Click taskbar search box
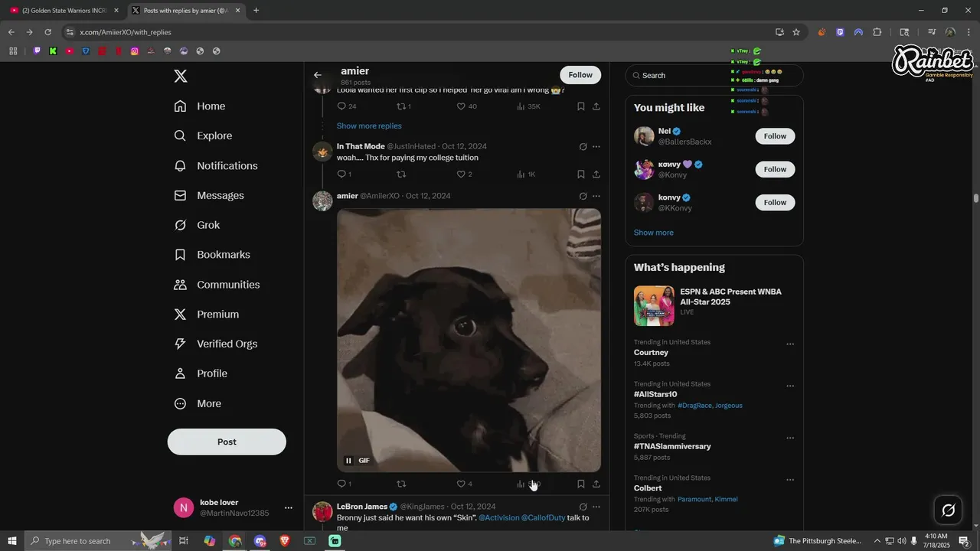Screen dimensions: 980x551 coord(98,541)
